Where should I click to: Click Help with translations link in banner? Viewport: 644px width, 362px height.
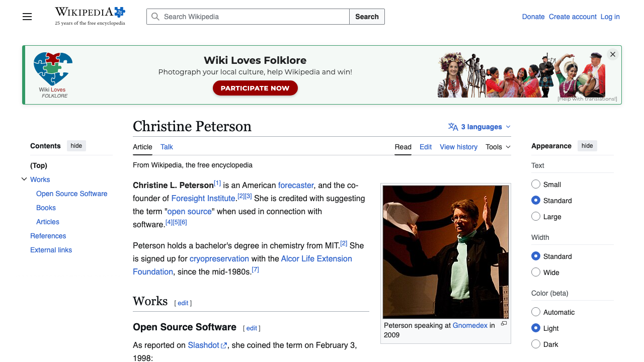(587, 99)
